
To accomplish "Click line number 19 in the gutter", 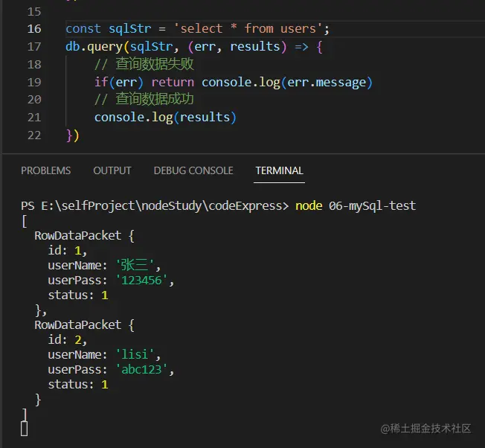I will click(x=34, y=83).
